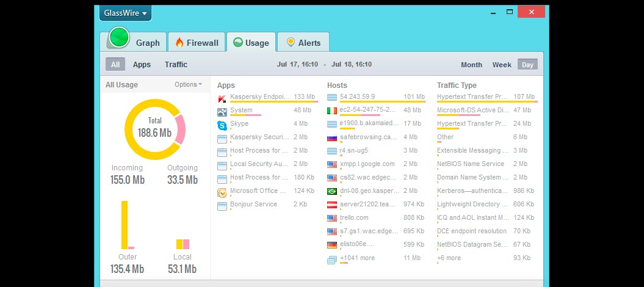The image size is (644, 287).
Task: Click host icon next to 54.243.59.9
Action: click(x=332, y=97)
